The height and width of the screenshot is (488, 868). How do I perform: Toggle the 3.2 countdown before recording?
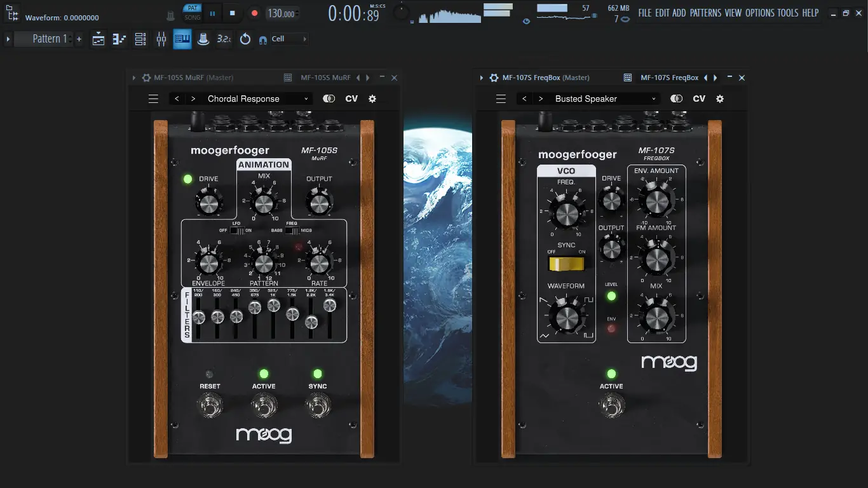pos(224,39)
